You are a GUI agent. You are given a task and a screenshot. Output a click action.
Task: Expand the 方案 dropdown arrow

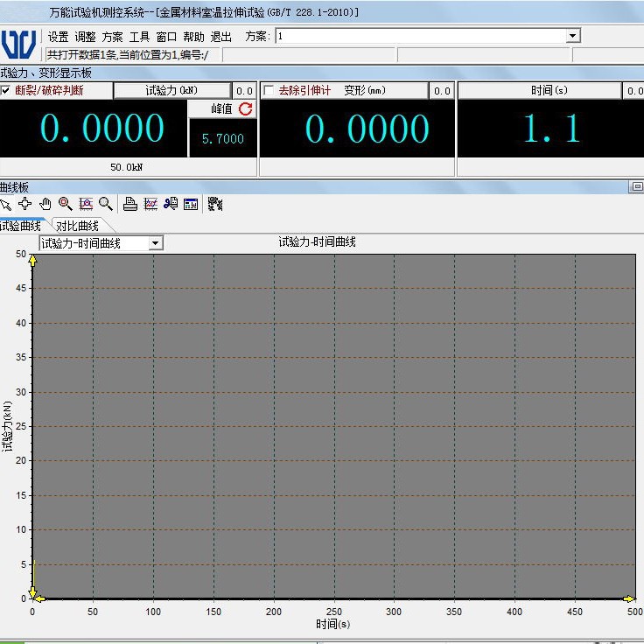point(572,36)
